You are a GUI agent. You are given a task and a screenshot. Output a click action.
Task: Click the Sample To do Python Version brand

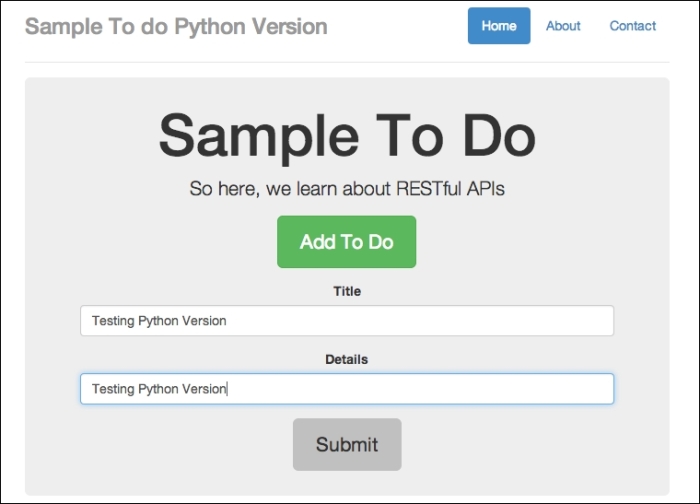pyautogui.click(x=176, y=26)
